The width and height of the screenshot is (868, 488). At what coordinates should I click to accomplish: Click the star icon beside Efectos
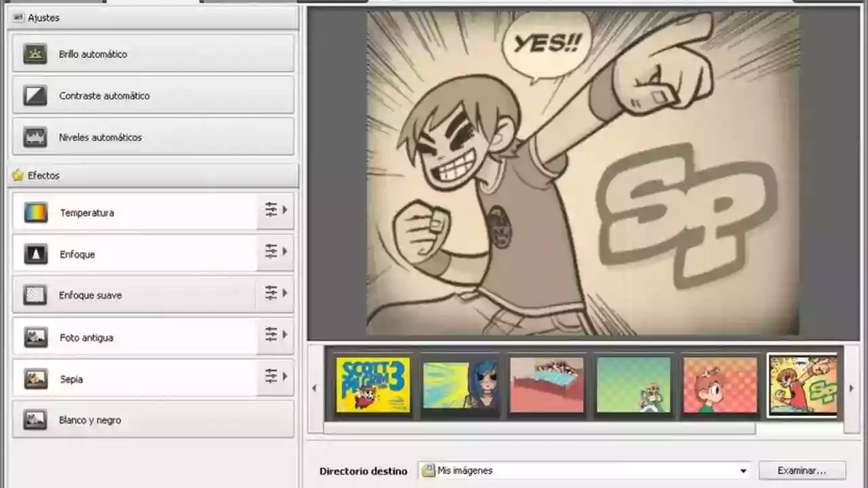(x=18, y=175)
